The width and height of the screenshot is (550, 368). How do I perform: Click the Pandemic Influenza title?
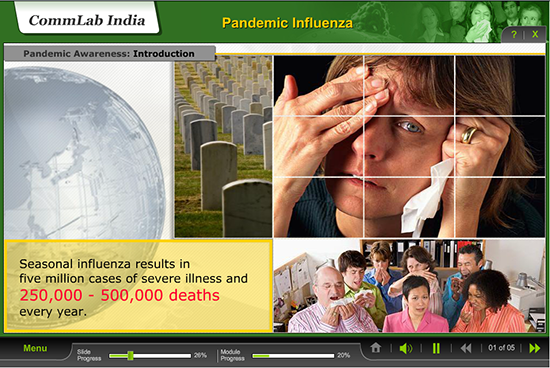[287, 23]
